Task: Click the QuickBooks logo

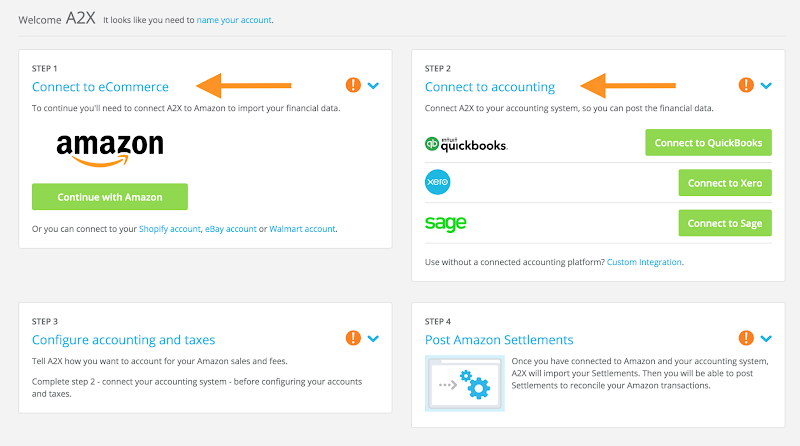Action: (x=466, y=144)
